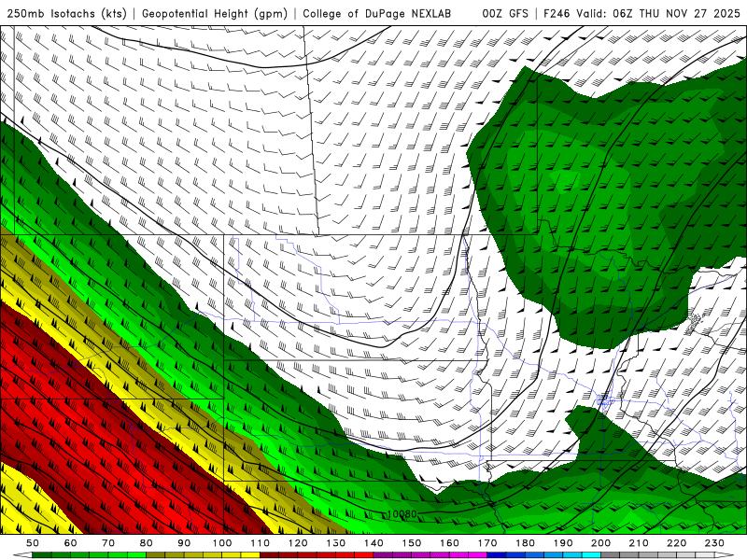Pick the bright yellow swatch just before 110
This screenshot has width=747, height=560.
point(250,554)
